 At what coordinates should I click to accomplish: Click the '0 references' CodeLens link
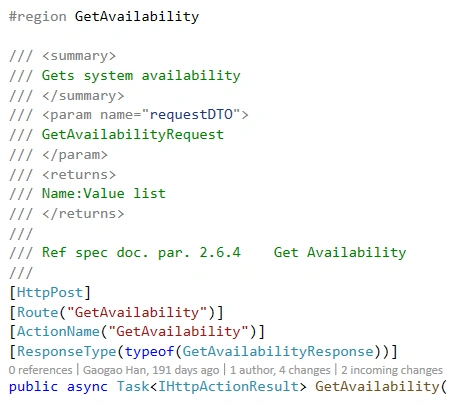40,370
